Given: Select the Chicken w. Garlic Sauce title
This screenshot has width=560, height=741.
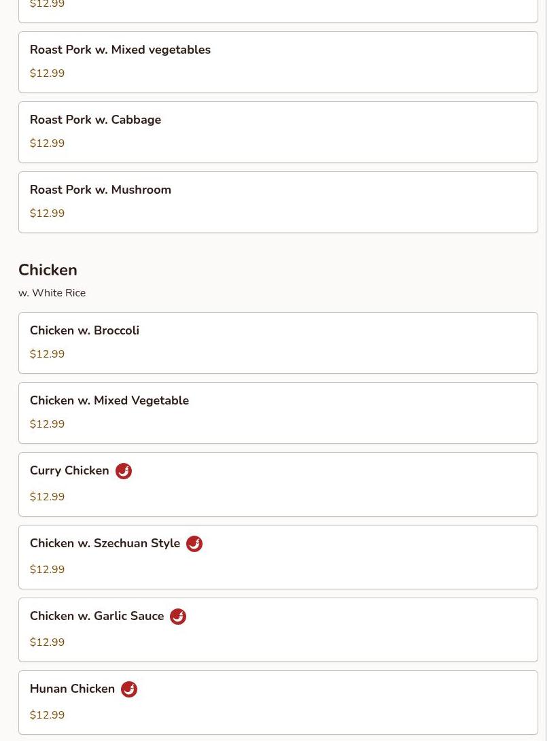Looking at the screenshot, I should click(x=97, y=616).
